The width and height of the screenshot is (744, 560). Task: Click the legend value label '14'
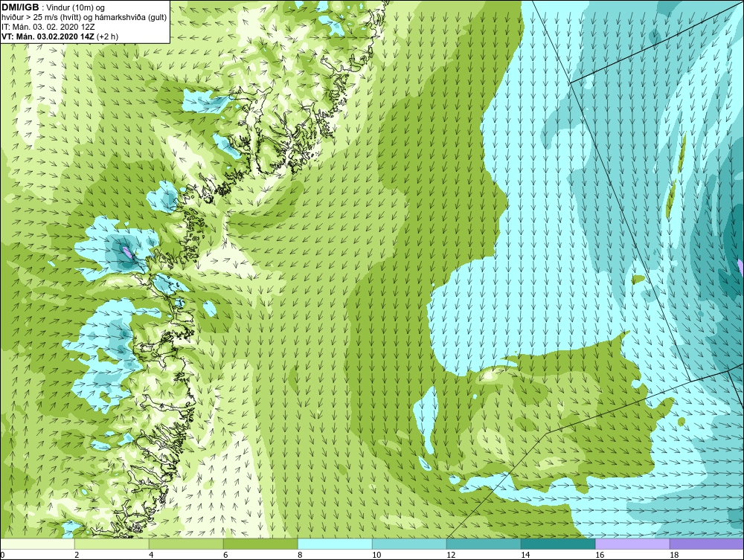pyautogui.click(x=525, y=555)
